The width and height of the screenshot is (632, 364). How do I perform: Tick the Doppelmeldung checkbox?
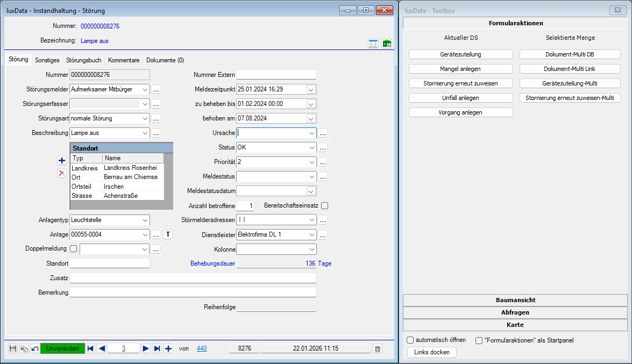(74, 248)
